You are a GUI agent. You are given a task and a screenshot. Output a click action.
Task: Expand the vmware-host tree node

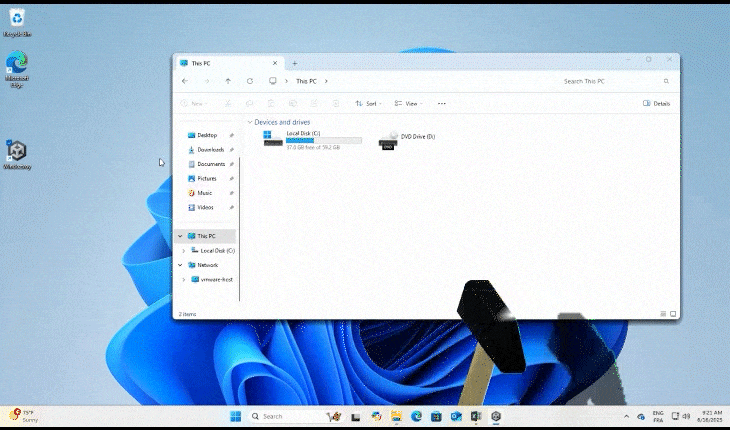point(183,279)
